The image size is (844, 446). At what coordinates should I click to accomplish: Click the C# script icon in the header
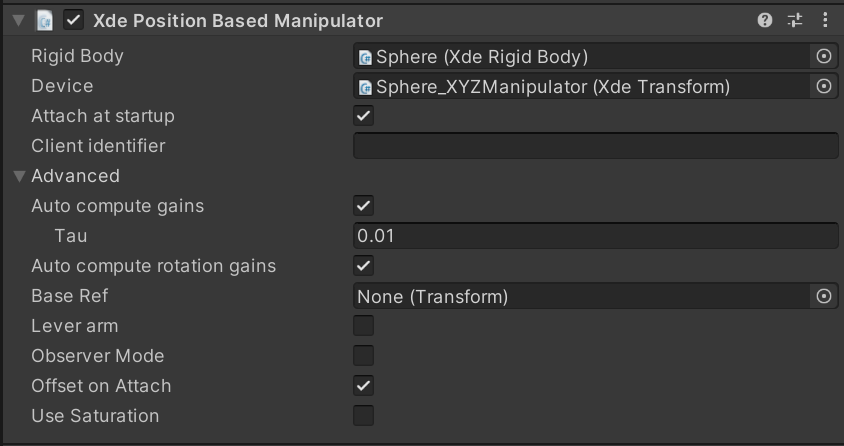(x=44, y=20)
